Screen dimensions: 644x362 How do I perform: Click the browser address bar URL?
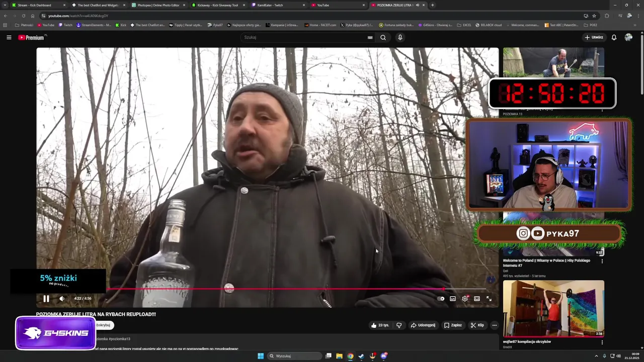78,16
